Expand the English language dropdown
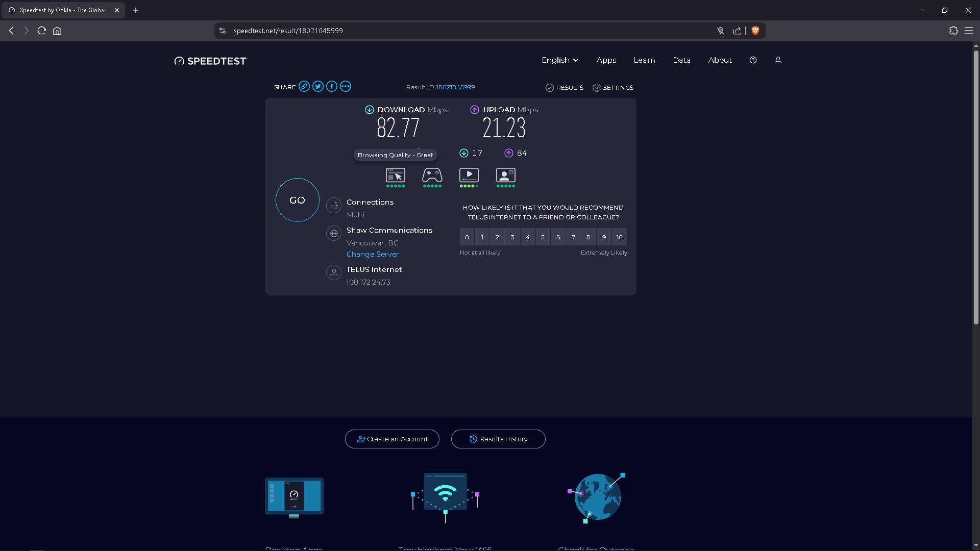 [x=560, y=60]
